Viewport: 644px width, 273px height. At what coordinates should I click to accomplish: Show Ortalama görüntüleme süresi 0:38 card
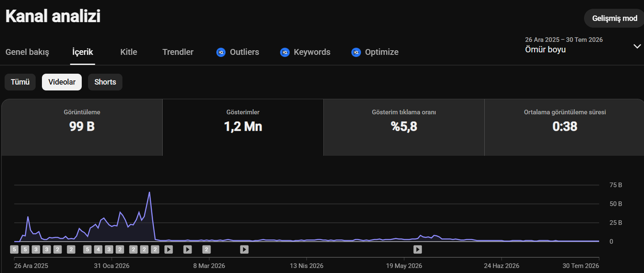pyautogui.click(x=564, y=127)
